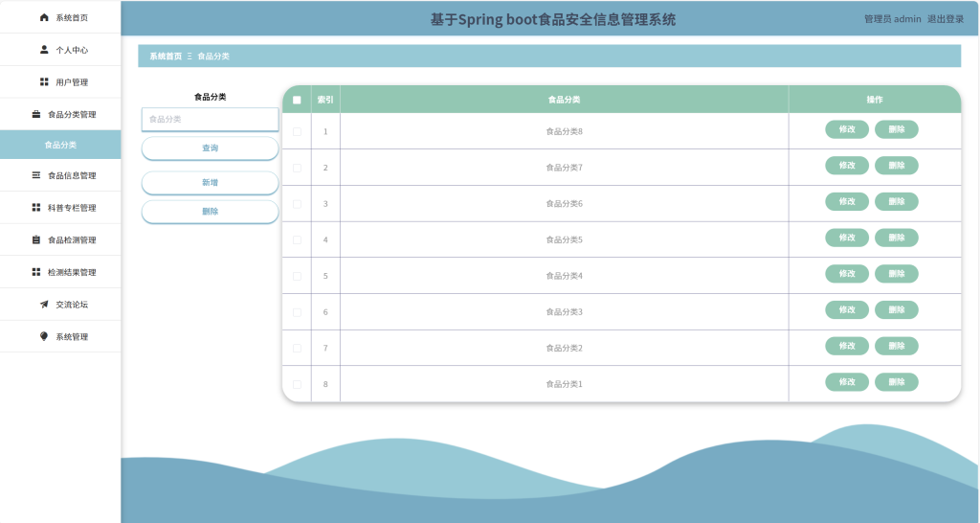
Task: Click the table cell 食品分类1
Action: click(565, 384)
